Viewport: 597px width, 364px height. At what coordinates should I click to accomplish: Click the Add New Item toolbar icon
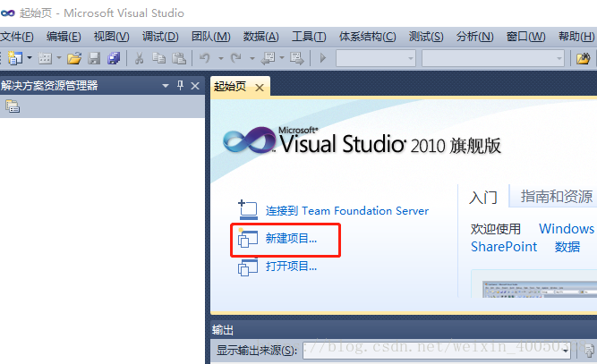click(45, 58)
